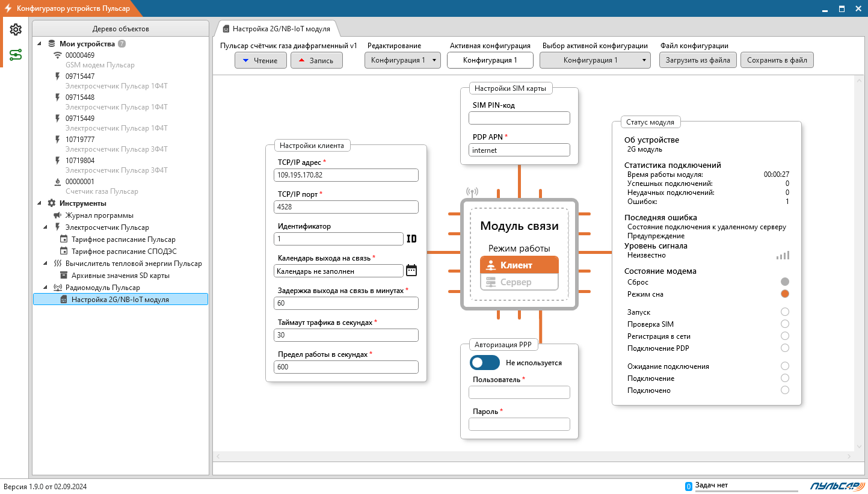Collapse the Инструменты tree node
The width and height of the screenshot is (868, 494).
(40, 203)
